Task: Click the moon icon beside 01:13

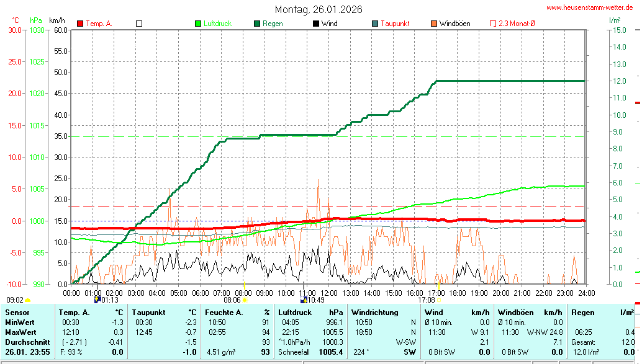Action: click(x=97, y=300)
